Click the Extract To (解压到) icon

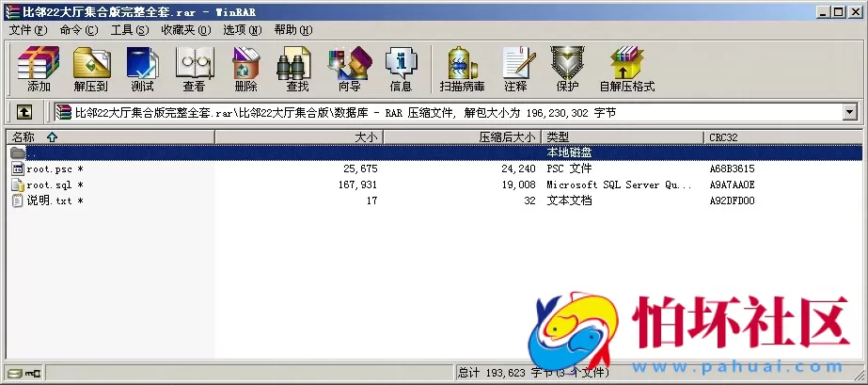91,69
